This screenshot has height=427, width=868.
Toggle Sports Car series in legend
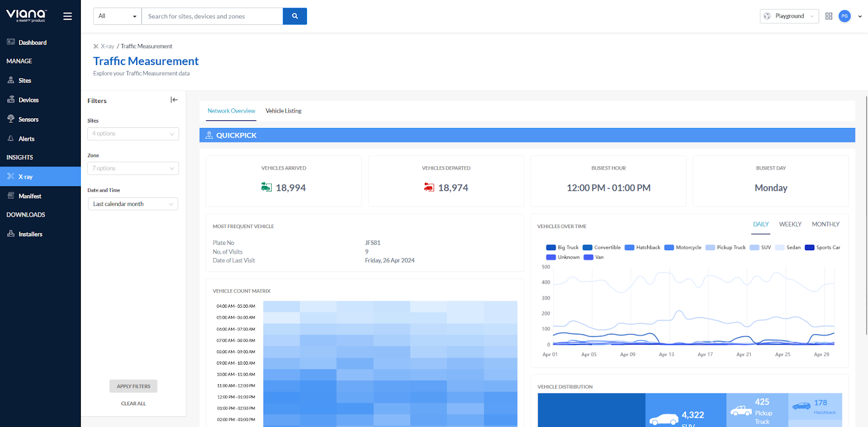tap(822, 248)
